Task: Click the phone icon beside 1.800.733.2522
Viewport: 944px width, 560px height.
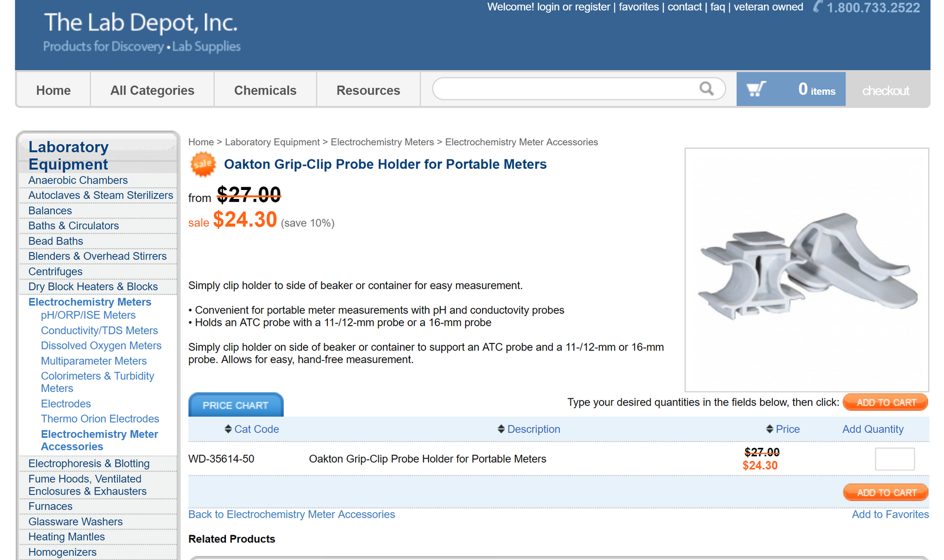Action: 817,7
